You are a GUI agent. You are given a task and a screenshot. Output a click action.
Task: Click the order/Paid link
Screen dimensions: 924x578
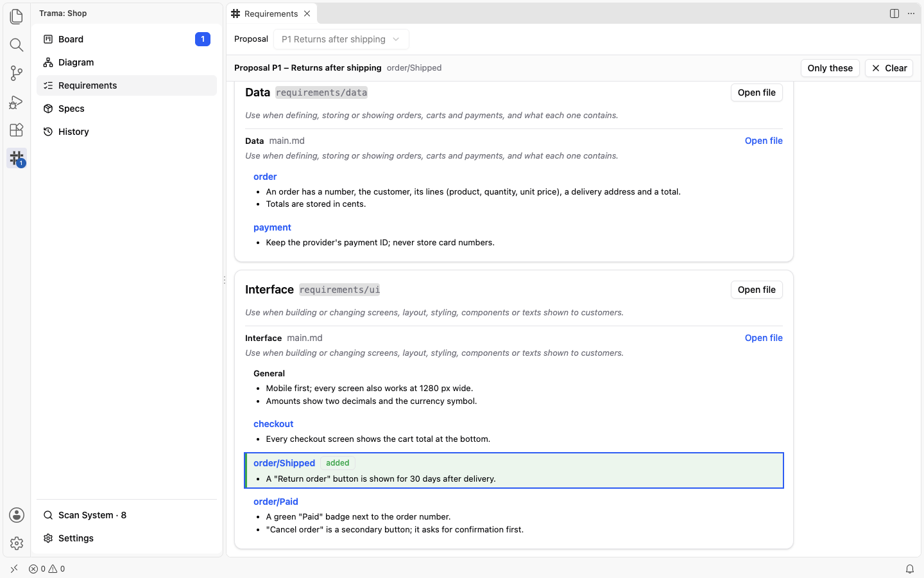pyautogui.click(x=276, y=502)
